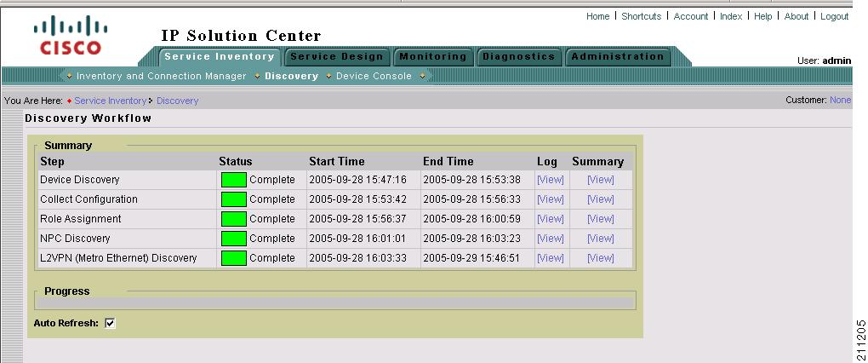Click the red diamond breadcrumb icon
868x363 pixels.
tap(69, 101)
